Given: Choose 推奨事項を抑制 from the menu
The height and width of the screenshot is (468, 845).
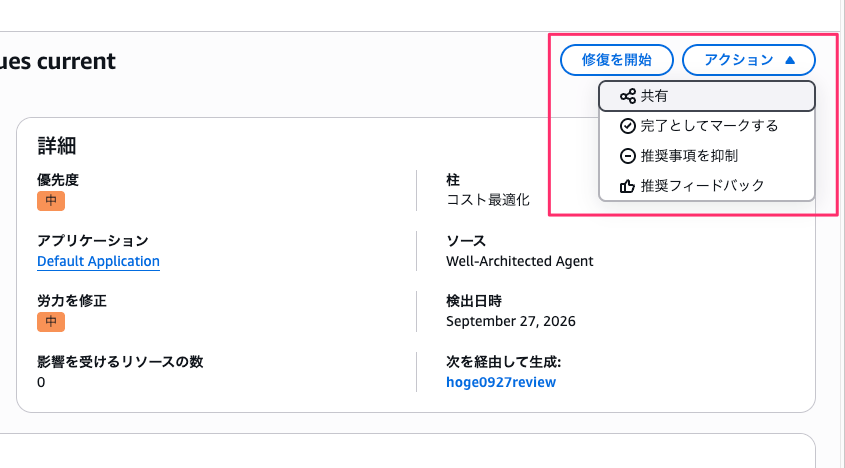Looking at the screenshot, I should 707,156.
